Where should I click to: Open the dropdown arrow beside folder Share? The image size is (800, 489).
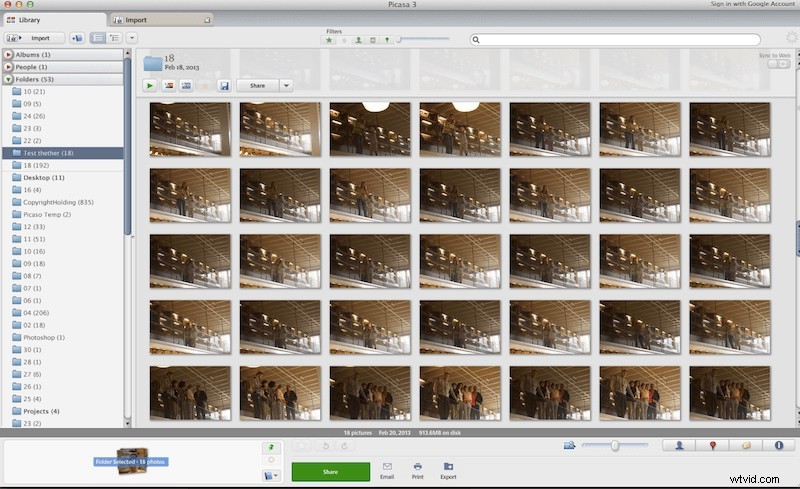[x=286, y=86]
